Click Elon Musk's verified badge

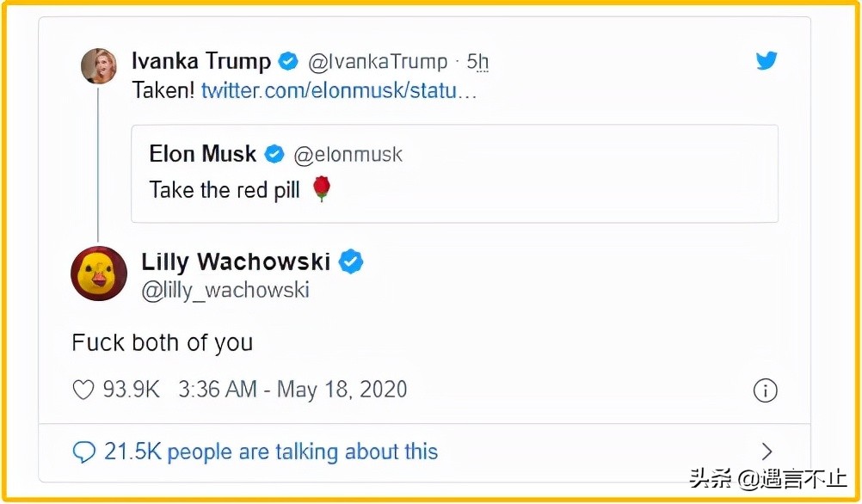tap(274, 155)
